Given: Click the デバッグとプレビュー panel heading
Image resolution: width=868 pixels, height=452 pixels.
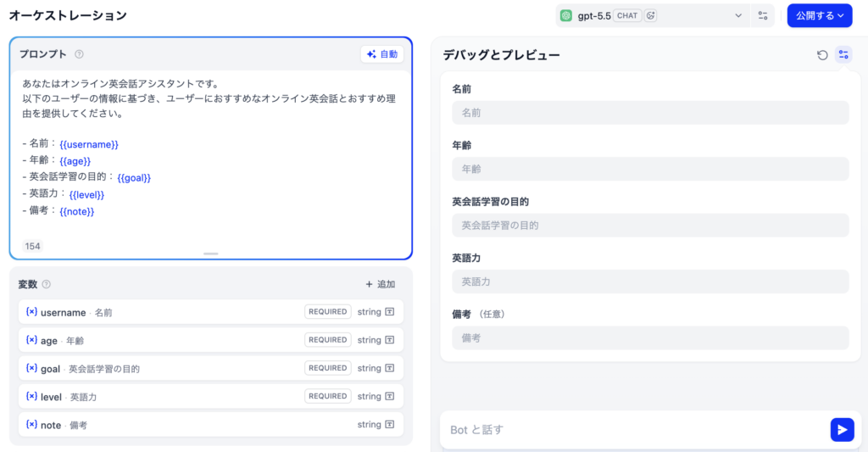Looking at the screenshot, I should (501, 55).
